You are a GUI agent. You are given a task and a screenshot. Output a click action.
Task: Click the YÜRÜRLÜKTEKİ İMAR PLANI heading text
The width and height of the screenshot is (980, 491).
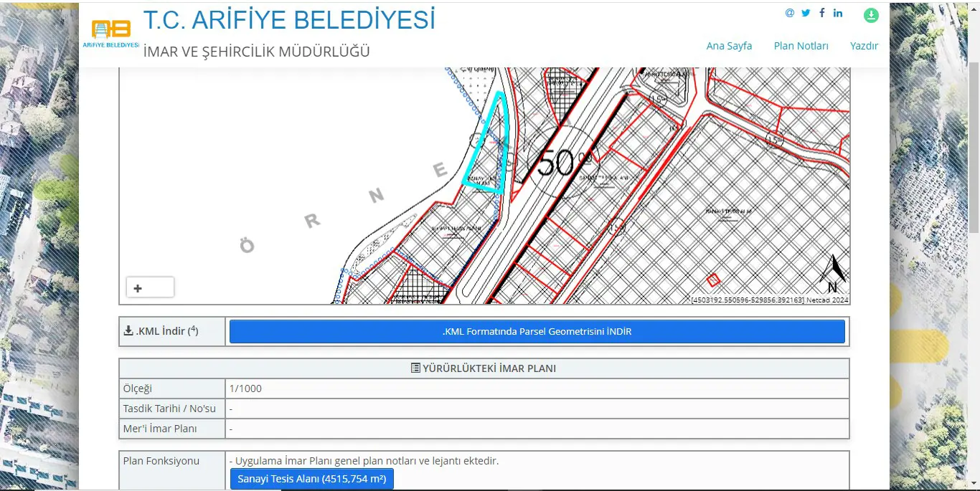tap(489, 368)
